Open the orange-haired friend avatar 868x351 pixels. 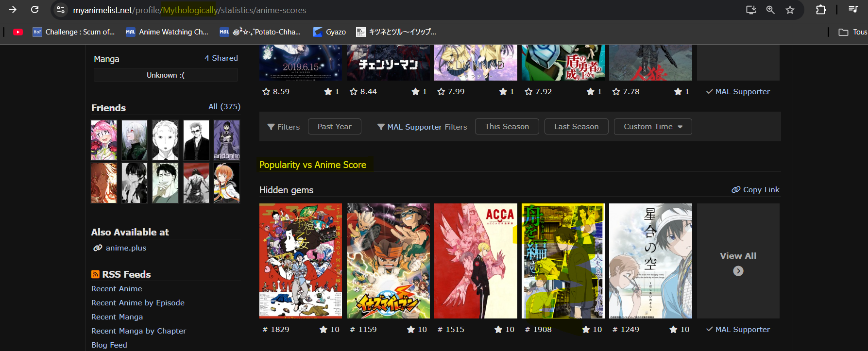(x=227, y=183)
